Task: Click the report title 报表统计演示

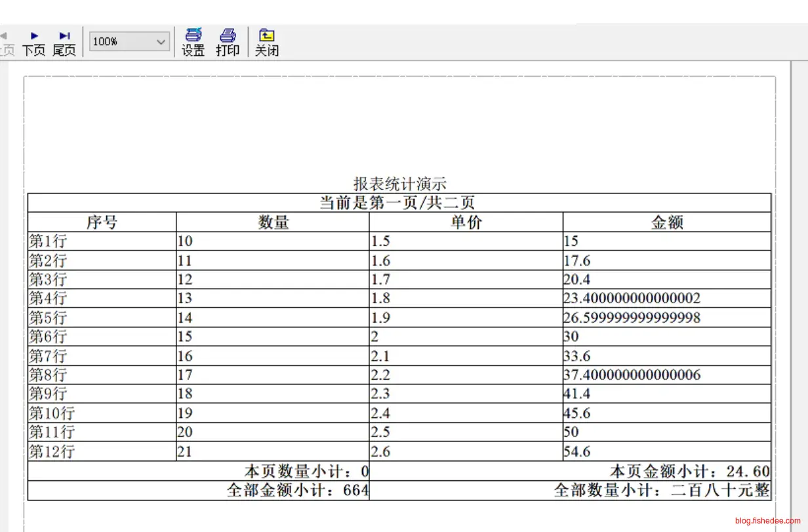Action: click(x=400, y=184)
